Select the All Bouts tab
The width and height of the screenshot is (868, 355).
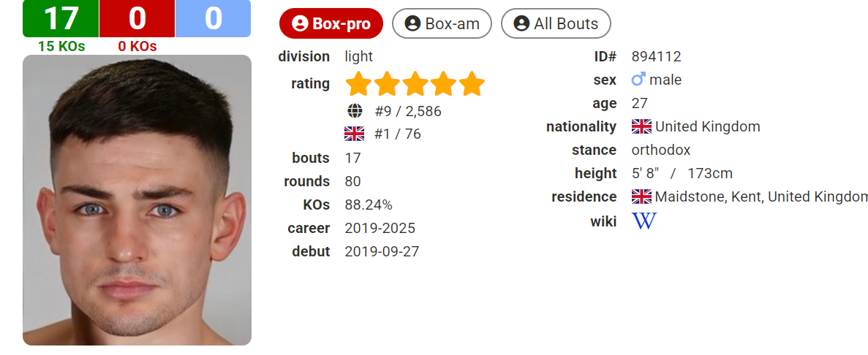(x=556, y=24)
